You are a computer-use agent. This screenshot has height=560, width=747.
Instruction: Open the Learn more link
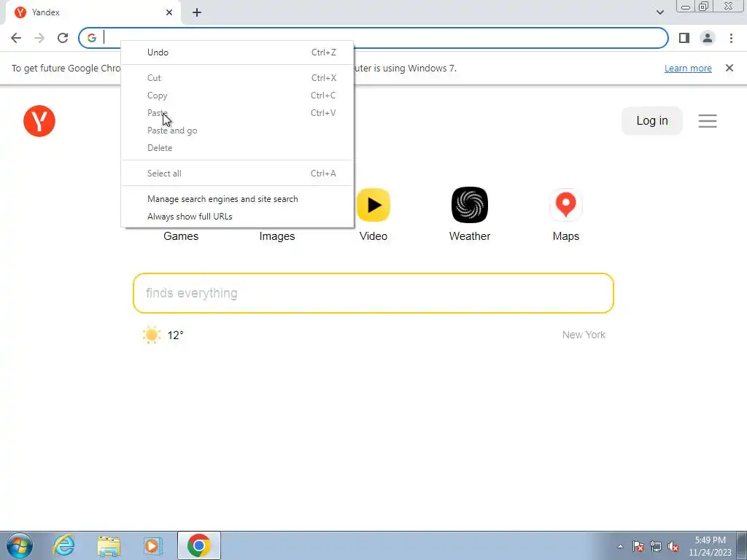pyautogui.click(x=688, y=68)
